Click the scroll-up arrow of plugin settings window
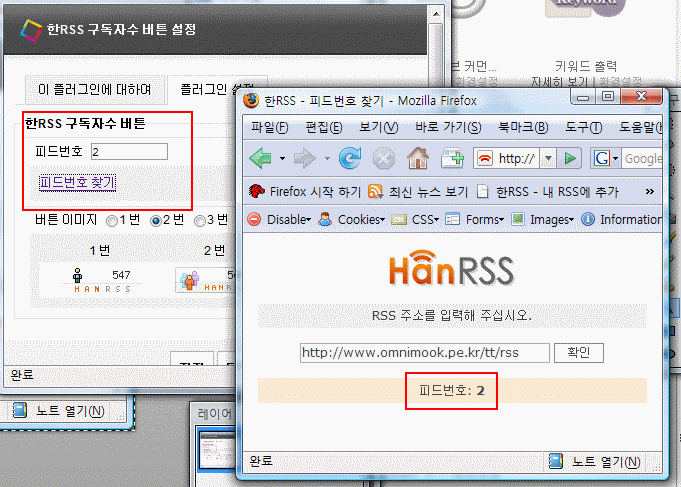Screen dimensions: 681x487 tap(436, 13)
